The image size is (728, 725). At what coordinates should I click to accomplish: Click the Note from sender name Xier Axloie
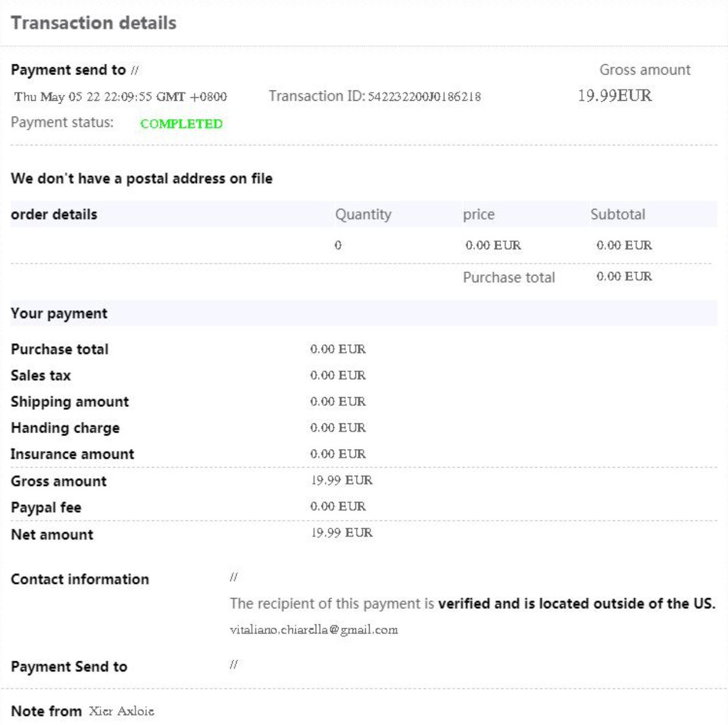pyautogui.click(x=121, y=711)
